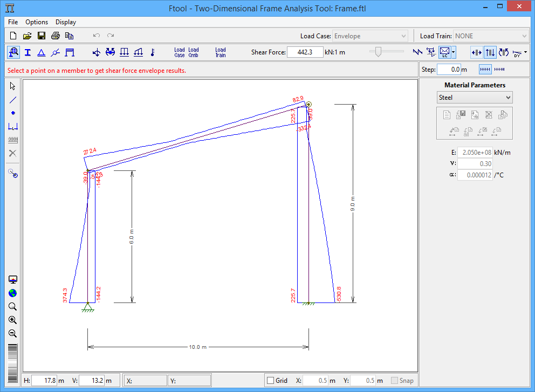Click the zoom out magnifier icon

(13, 333)
